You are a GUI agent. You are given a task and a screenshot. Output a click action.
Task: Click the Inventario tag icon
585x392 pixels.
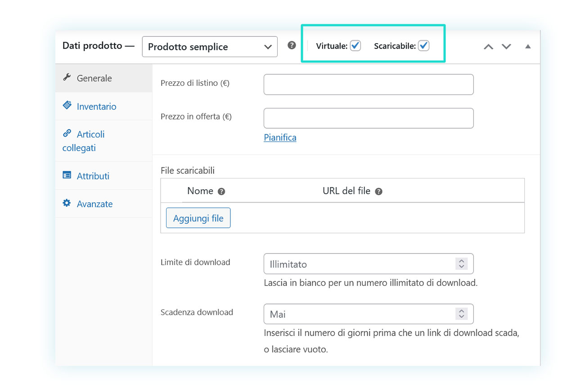click(67, 105)
